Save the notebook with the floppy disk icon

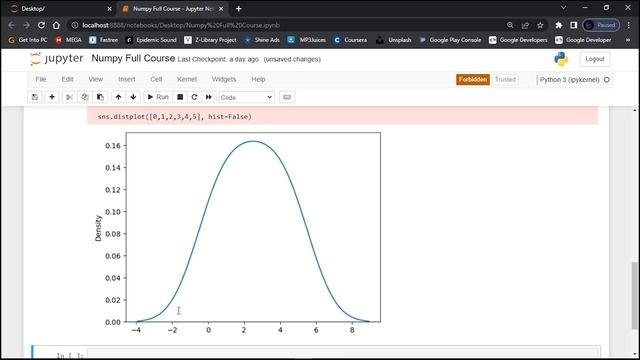point(35,97)
